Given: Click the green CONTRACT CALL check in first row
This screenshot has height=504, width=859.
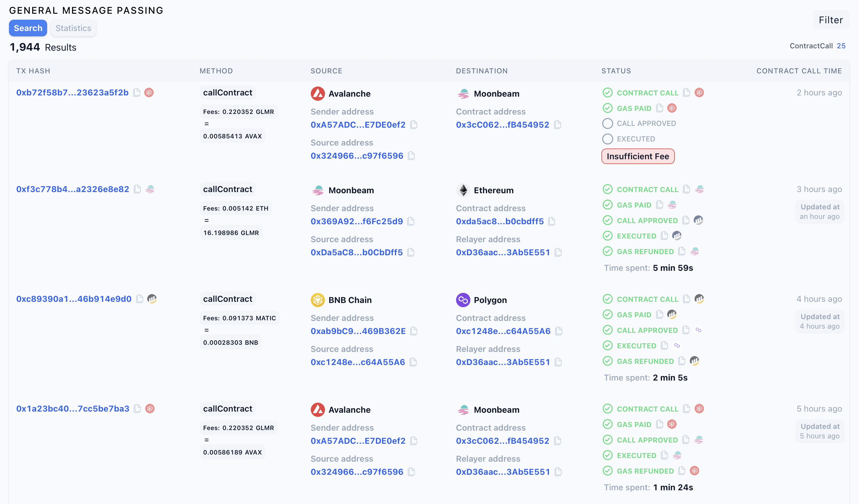Looking at the screenshot, I should [607, 93].
